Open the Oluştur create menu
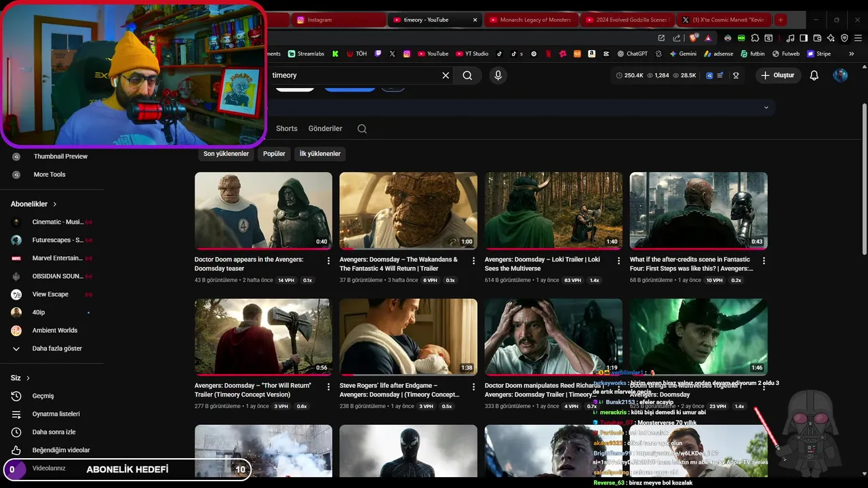The height and width of the screenshot is (488, 868). (778, 75)
